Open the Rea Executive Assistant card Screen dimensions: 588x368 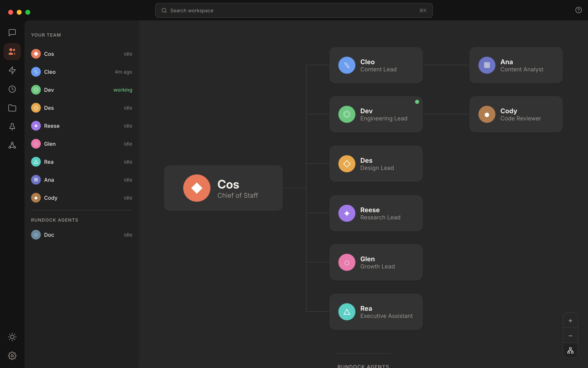[x=376, y=312]
